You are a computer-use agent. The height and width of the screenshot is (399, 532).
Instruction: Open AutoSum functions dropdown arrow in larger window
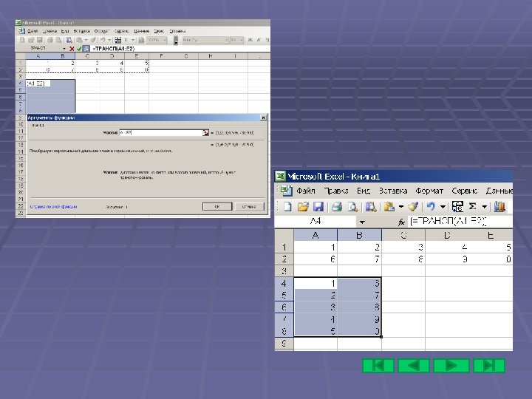(x=485, y=207)
